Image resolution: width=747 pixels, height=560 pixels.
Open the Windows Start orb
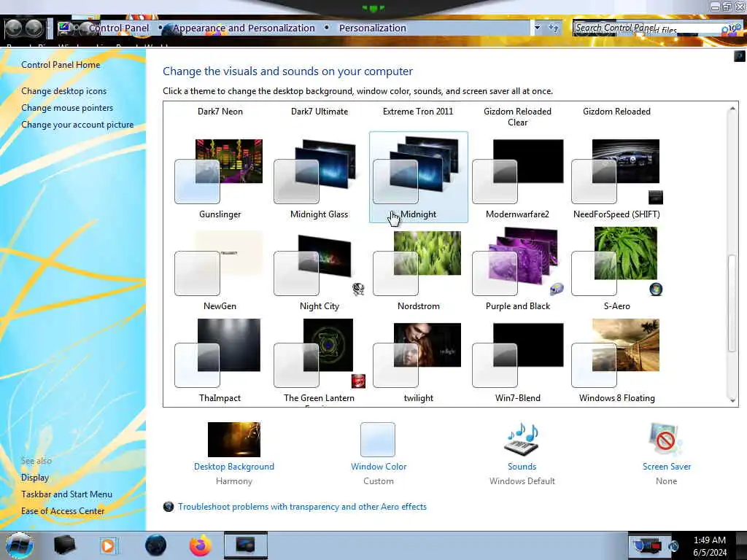click(x=20, y=545)
